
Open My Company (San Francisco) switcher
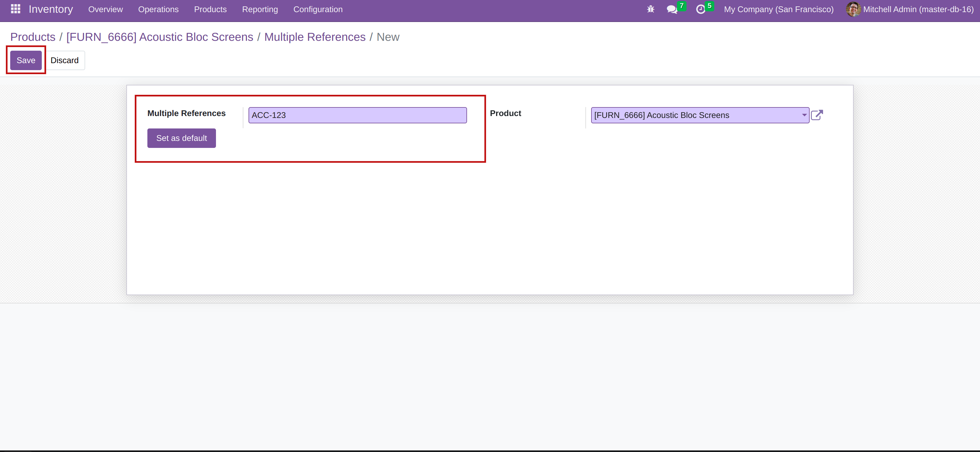coord(778,10)
